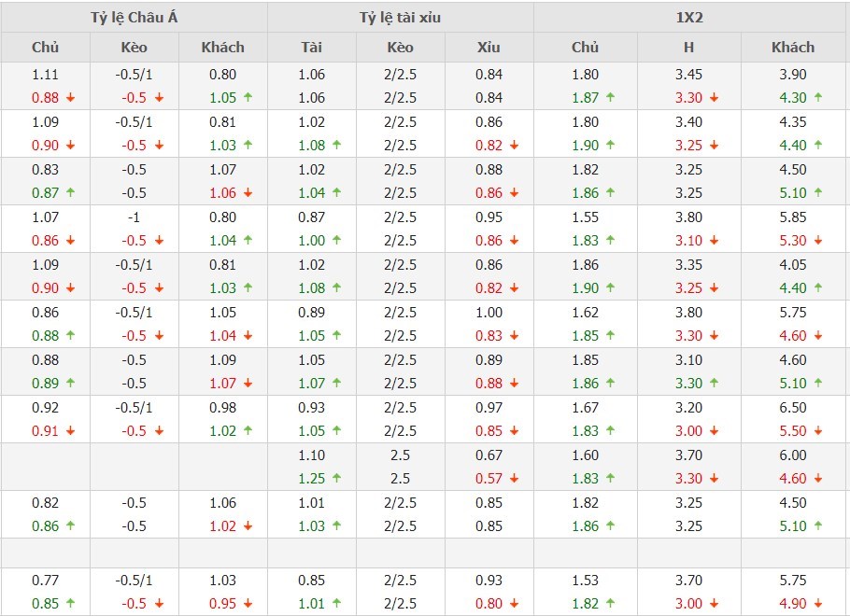Select the 3.90 away odds cell

tap(792, 75)
